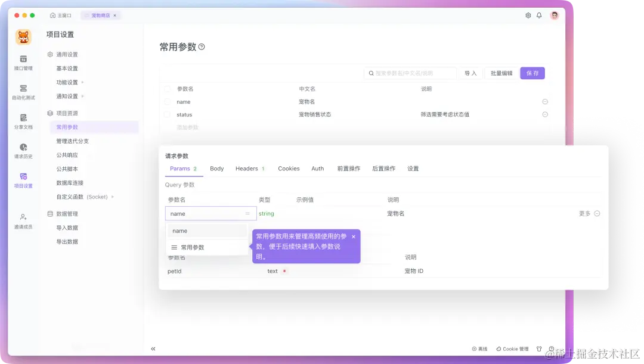
Task: Click the 批量编辑 button
Action: 501,73
